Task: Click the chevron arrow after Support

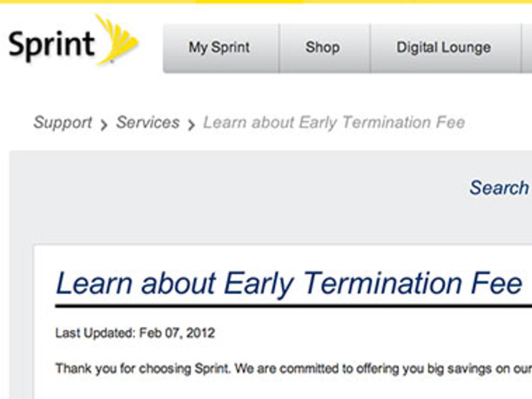Action: point(104,125)
